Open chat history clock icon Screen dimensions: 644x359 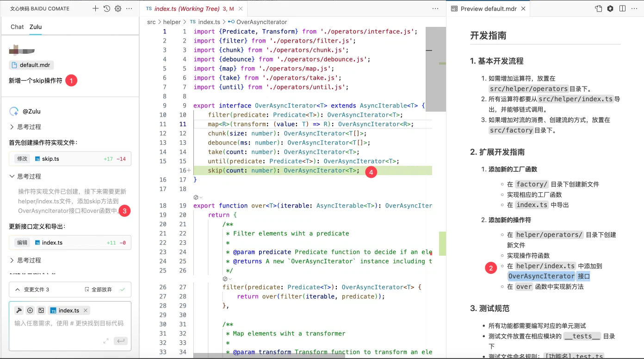[x=107, y=8]
